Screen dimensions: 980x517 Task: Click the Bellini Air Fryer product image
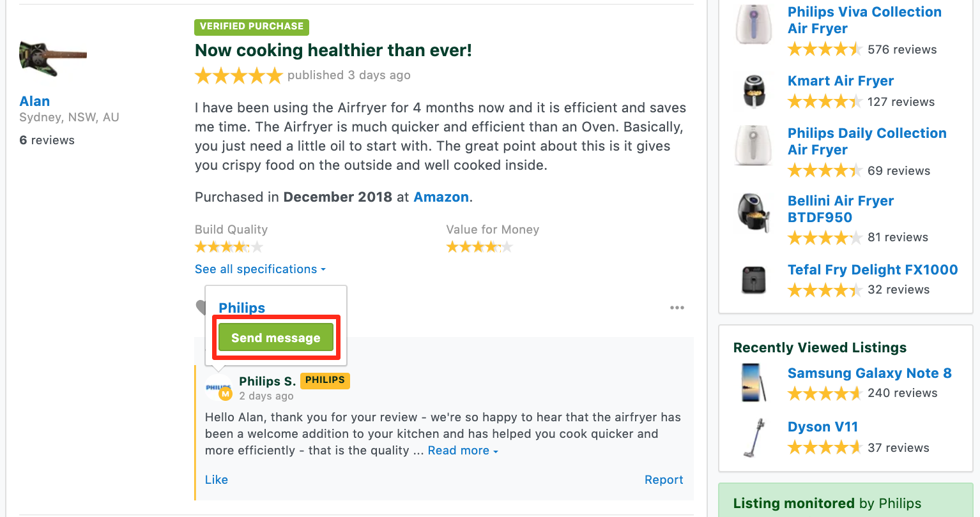pos(754,213)
